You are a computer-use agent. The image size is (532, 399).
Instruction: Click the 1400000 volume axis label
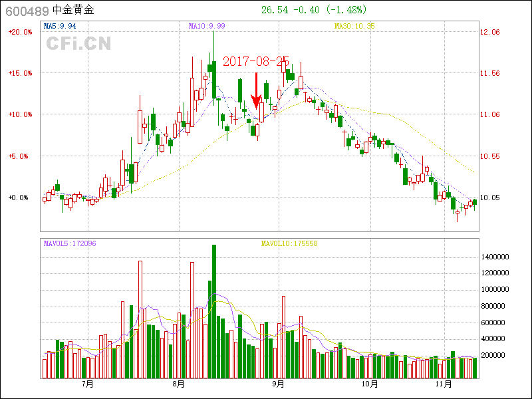pos(495,256)
